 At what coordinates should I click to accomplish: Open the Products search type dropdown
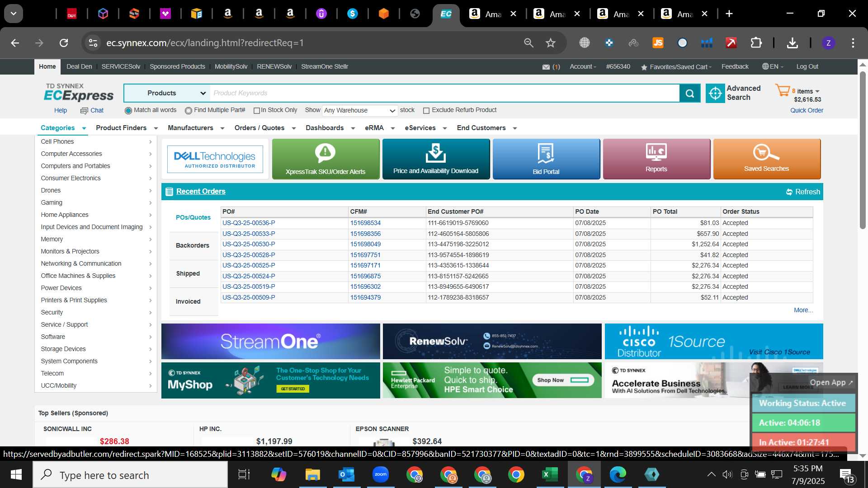(167, 93)
